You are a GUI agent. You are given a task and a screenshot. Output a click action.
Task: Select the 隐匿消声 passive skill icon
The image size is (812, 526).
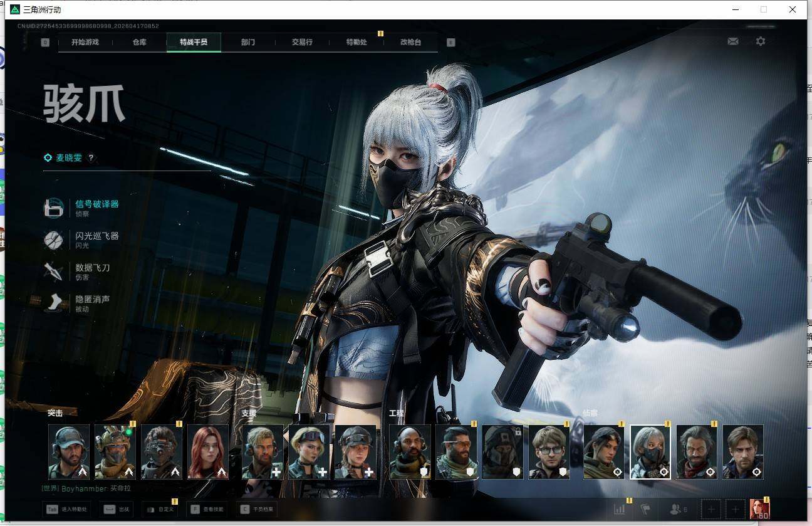(54, 303)
